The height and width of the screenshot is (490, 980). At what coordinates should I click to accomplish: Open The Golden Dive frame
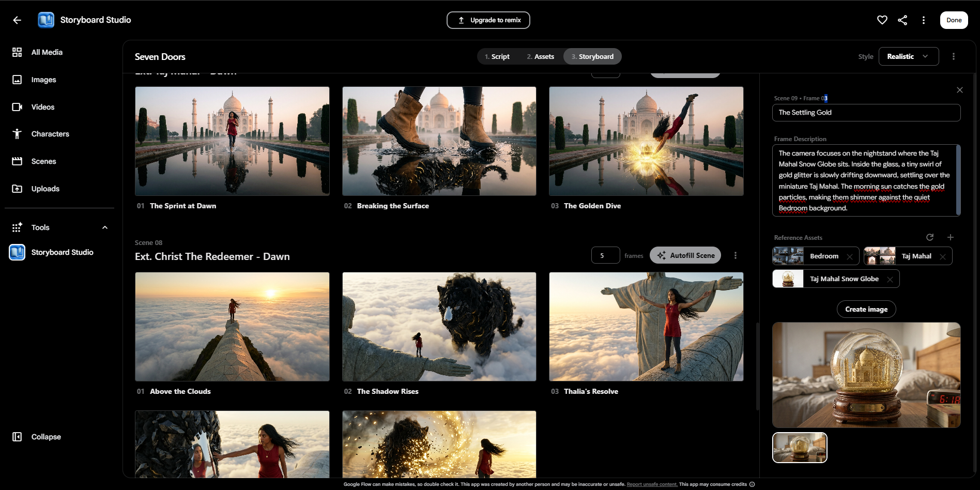(646, 141)
